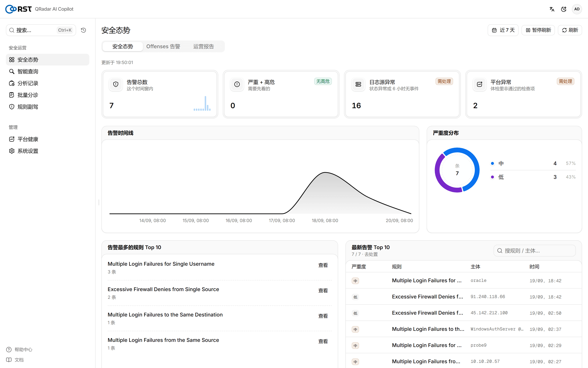Click the RST logo icon
The image size is (588, 368).
click(x=11, y=9)
